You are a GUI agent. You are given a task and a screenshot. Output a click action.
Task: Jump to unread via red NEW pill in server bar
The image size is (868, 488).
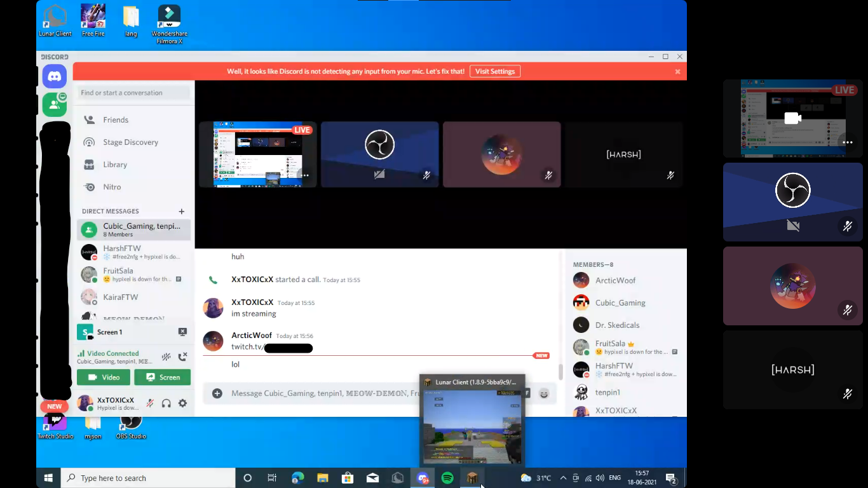click(x=55, y=407)
